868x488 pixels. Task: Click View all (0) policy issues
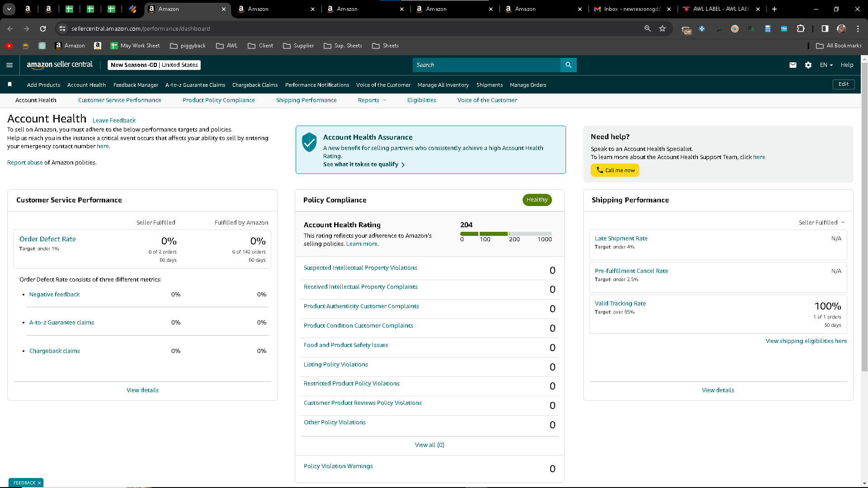pyautogui.click(x=429, y=445)
